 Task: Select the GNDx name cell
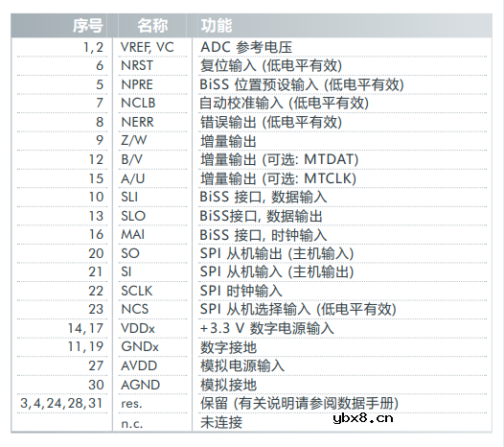click(x=140, y=346)
